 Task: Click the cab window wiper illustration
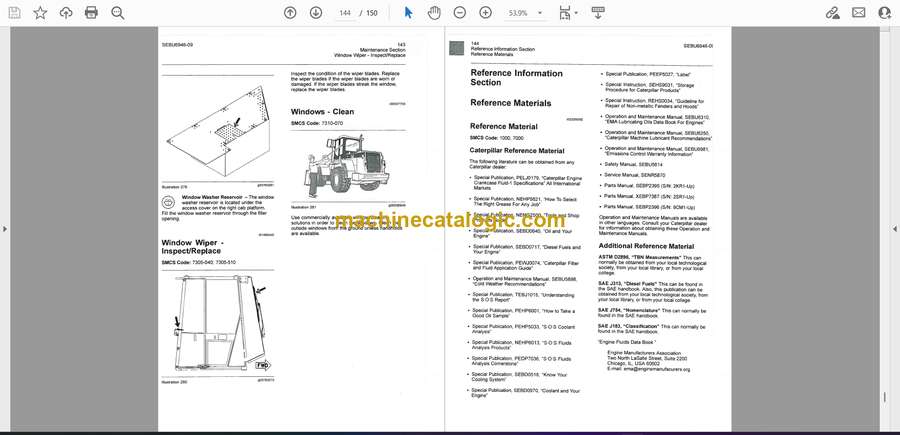pyautogui.click(x=223, y=324)
